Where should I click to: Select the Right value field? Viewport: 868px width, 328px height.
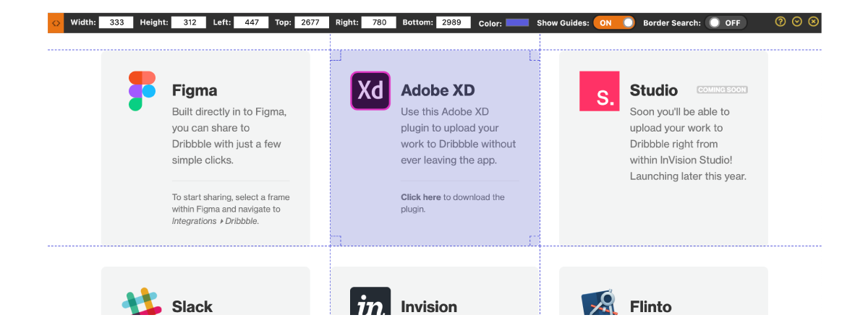click(378, 23)
